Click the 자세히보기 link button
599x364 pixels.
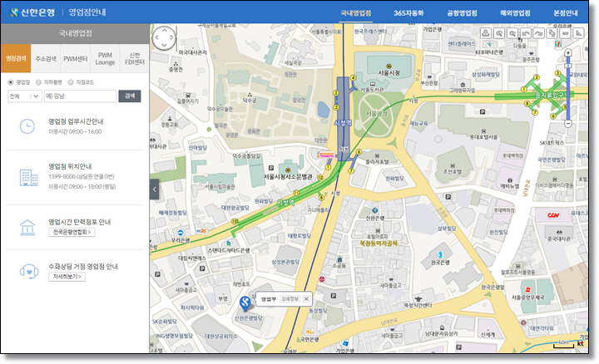(x=67, y=277)
